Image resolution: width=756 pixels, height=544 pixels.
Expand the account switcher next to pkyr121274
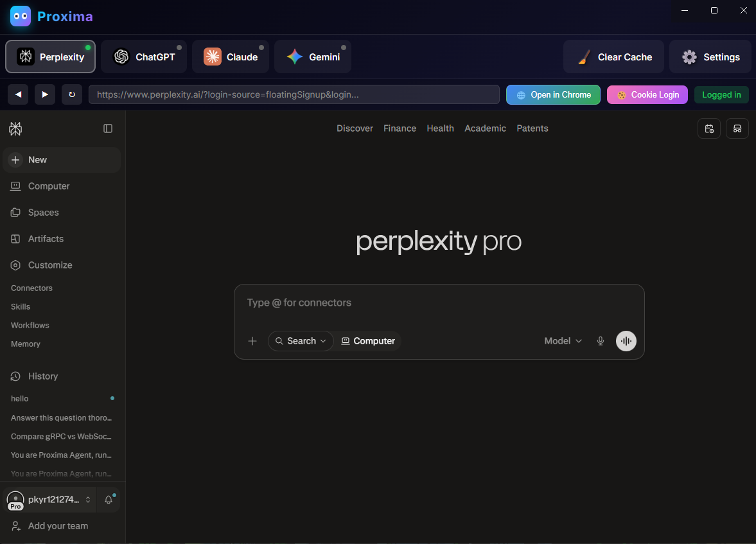(88, 500)
